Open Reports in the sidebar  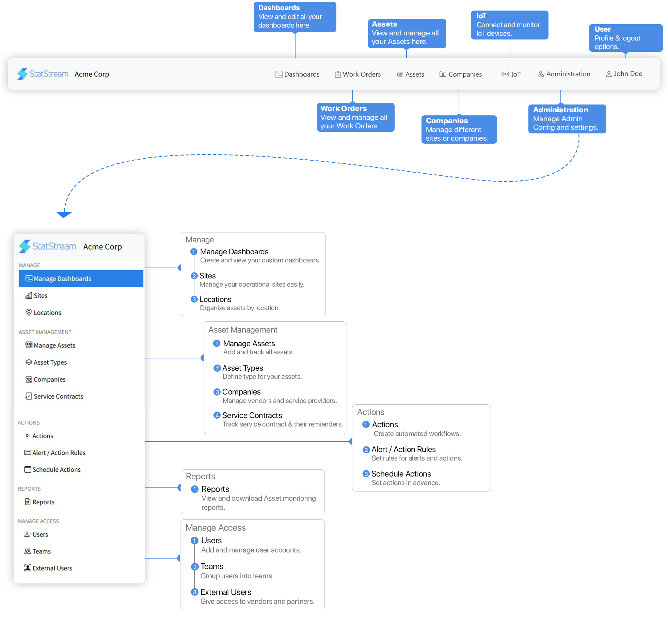click(43, 502)
